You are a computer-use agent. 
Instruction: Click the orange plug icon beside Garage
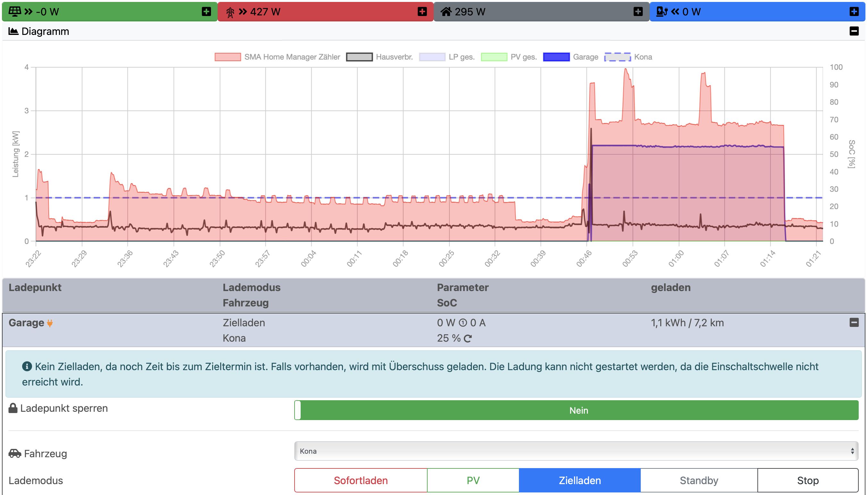click(x=50, y=323)
